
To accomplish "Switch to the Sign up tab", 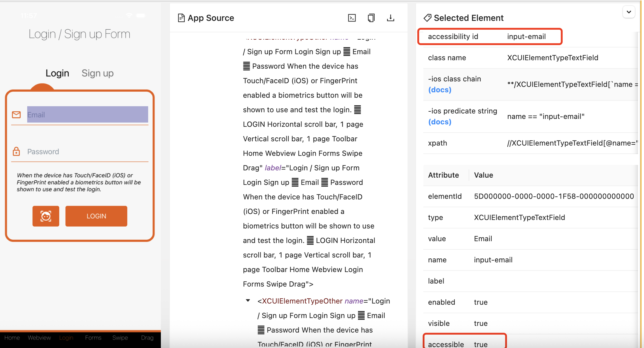I will point(97,73).
